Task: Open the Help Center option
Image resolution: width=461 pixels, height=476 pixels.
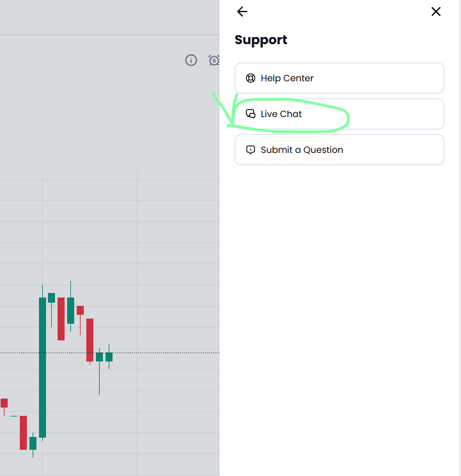Action: tap(339, 78)
